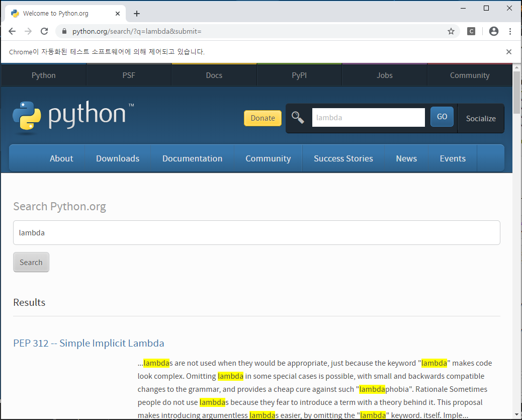
Task: Open the PSF top-bar tab
Action: point(129,75)
